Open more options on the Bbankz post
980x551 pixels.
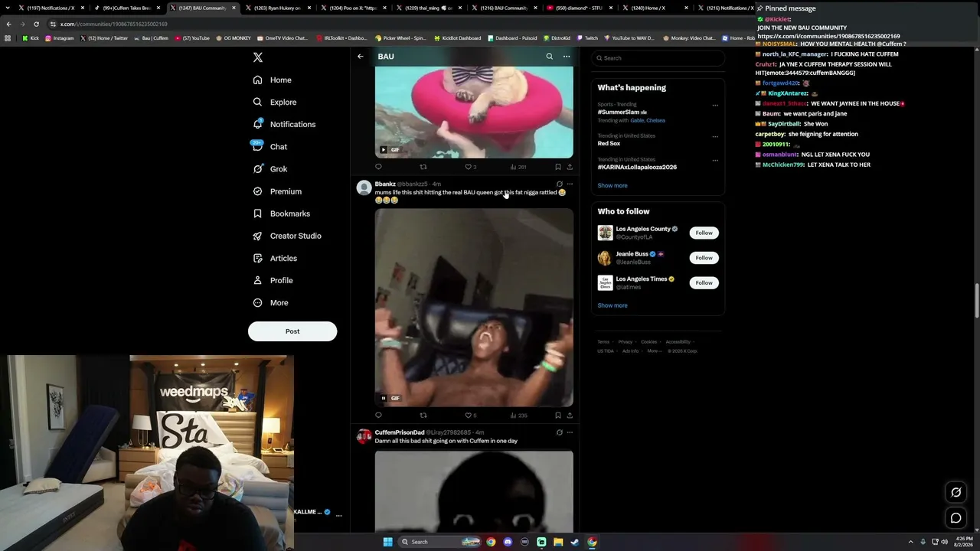570,184
